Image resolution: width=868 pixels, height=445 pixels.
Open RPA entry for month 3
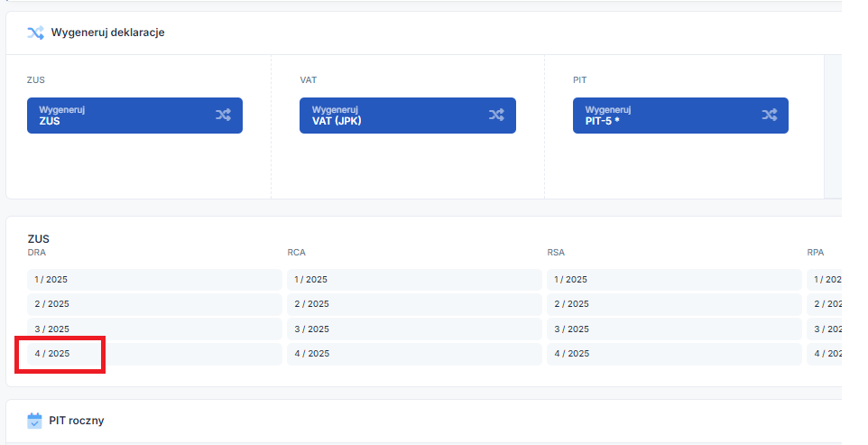click(x=825, y=329)
